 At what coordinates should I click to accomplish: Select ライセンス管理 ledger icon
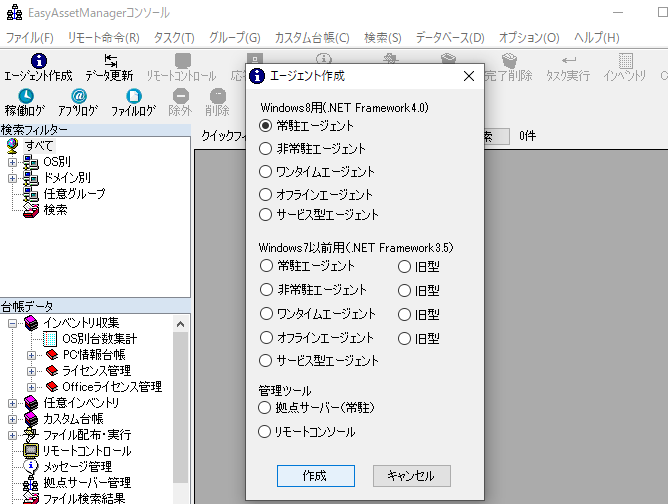tap(52, 371)
